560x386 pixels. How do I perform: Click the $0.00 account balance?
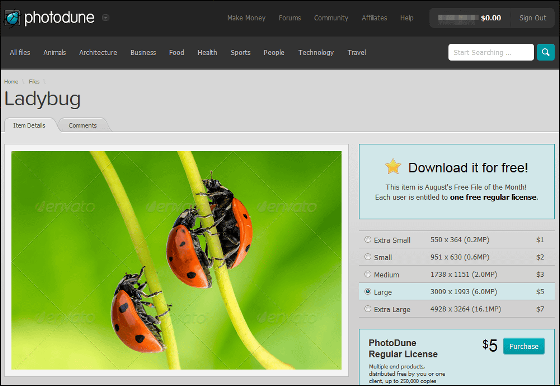tap(491, 18)
